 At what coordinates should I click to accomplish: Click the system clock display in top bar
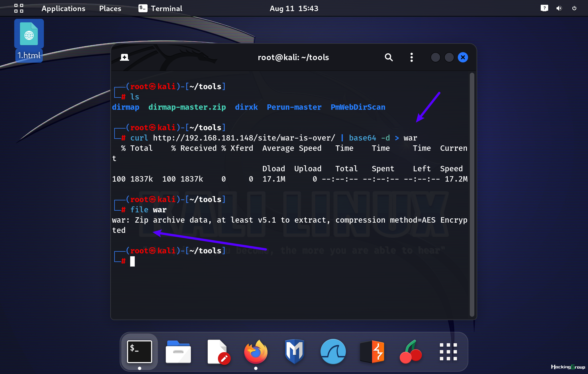coord(294,8)
